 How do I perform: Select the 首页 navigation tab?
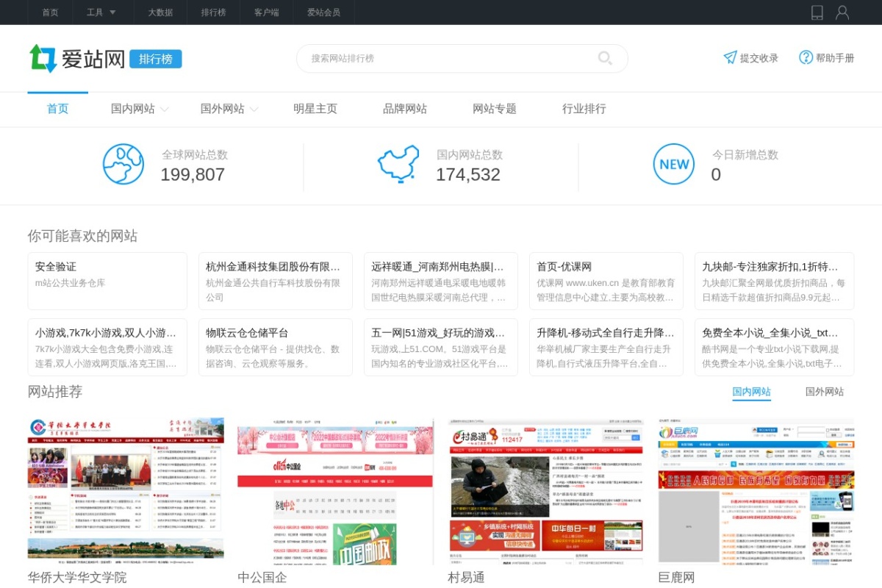(x=58, y=109)
